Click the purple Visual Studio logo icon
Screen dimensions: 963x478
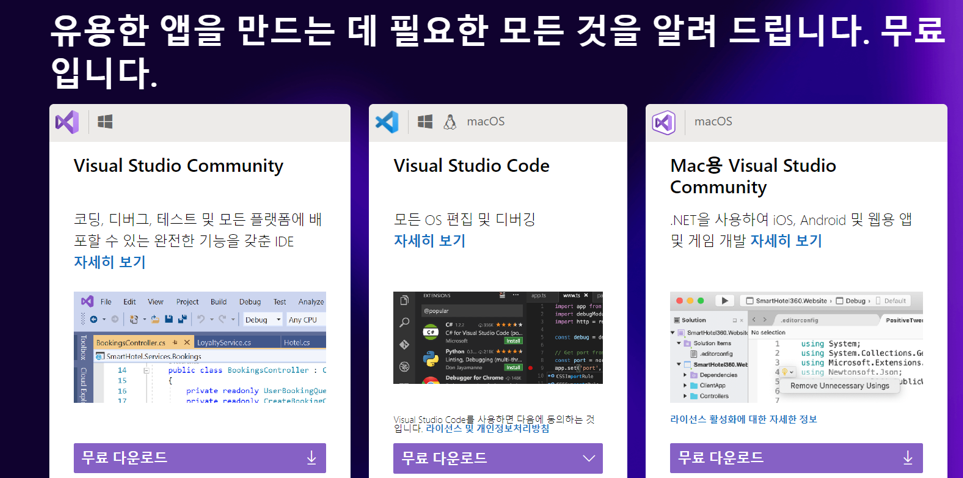[x=67, y=122]
